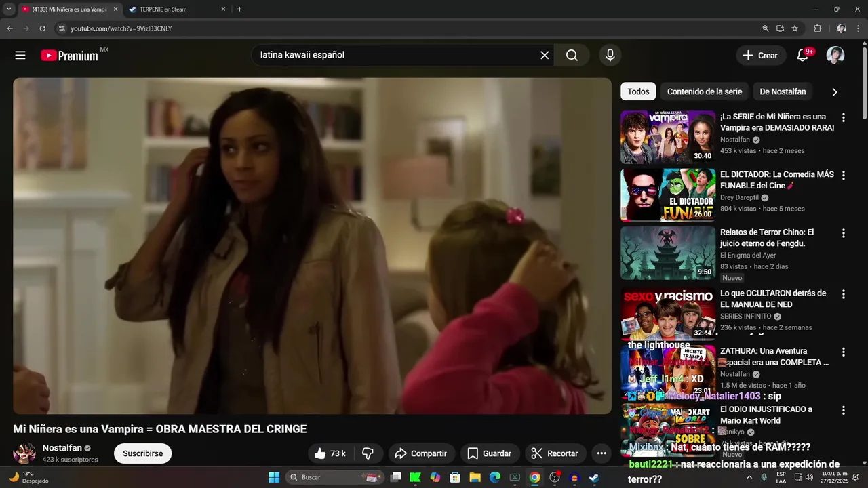
Task: Open the YouTube hamburger guide menu
Action: point(20,56)
